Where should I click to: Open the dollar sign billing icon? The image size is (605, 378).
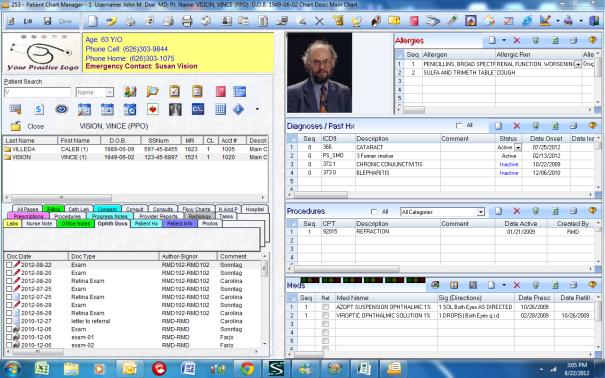pos(39,110)
